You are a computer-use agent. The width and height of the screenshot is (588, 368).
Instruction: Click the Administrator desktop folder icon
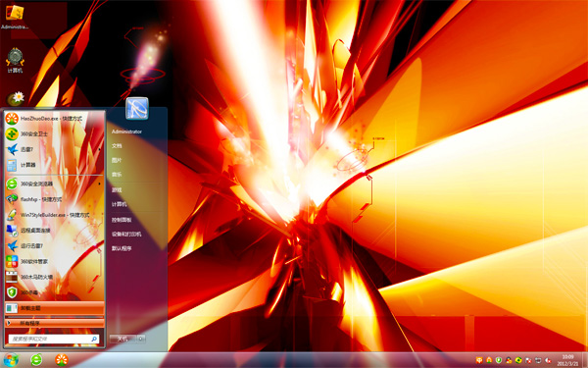15,17
